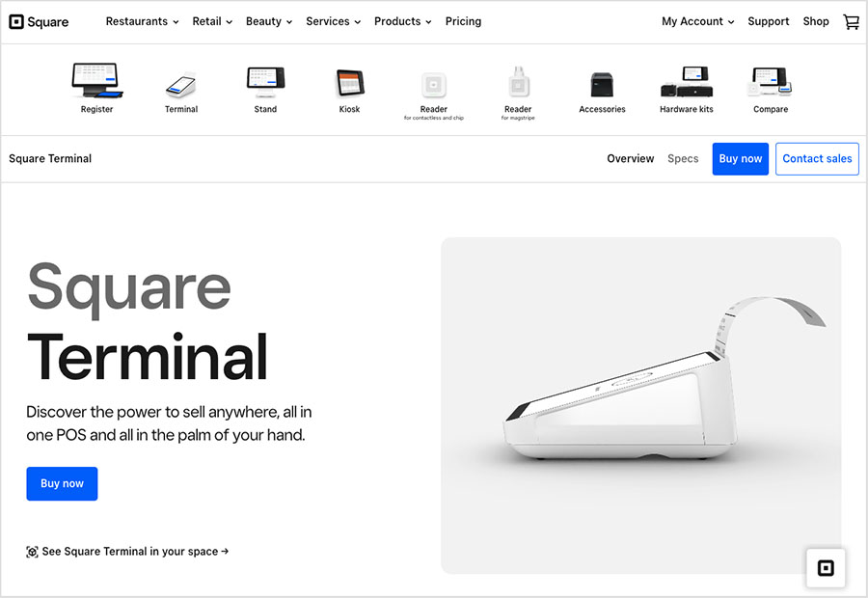Click the Discover the power to sell anywhere text
The width and height of the screenshot is (868, 598).
point(169,423)
